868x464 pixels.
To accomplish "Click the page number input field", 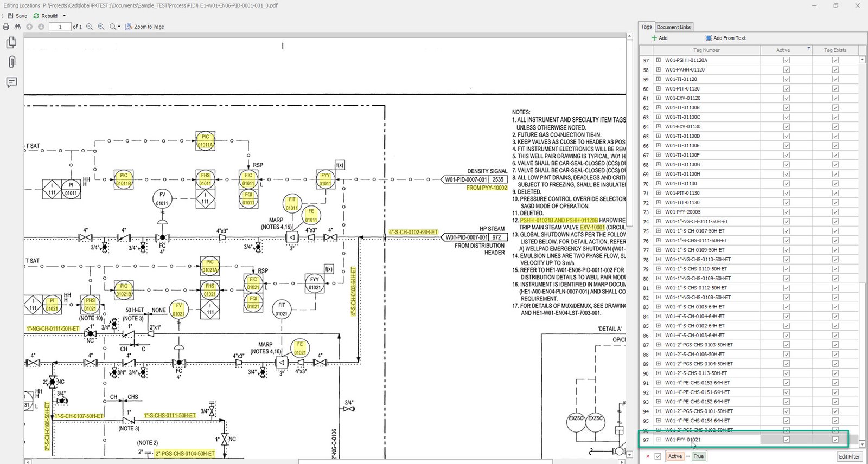I will click(x=60, y=27).
